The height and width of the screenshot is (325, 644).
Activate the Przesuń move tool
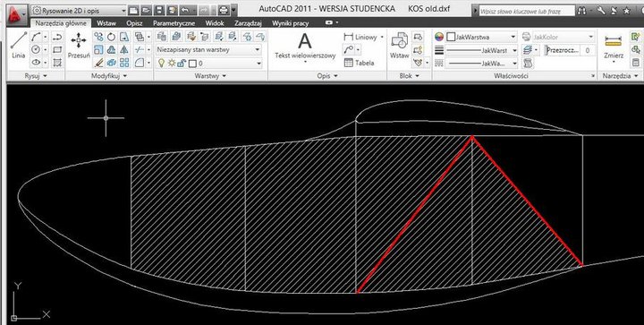pos(79,45)
